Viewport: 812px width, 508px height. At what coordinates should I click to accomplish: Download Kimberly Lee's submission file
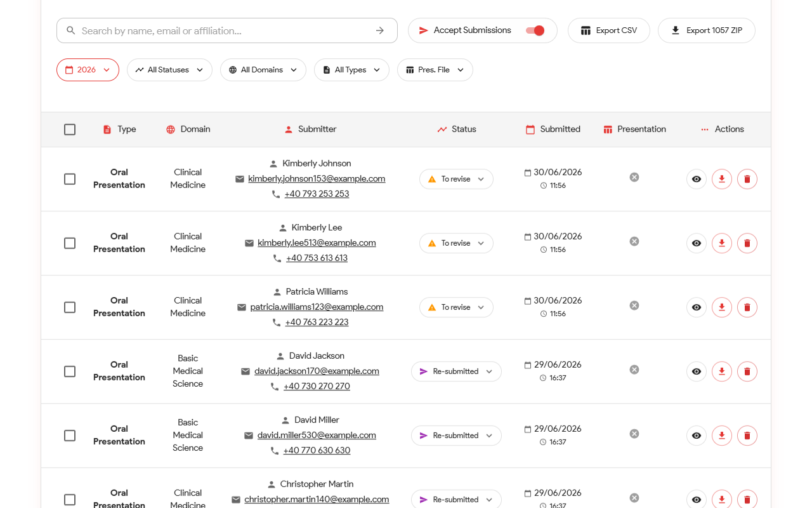click(722, 243)
